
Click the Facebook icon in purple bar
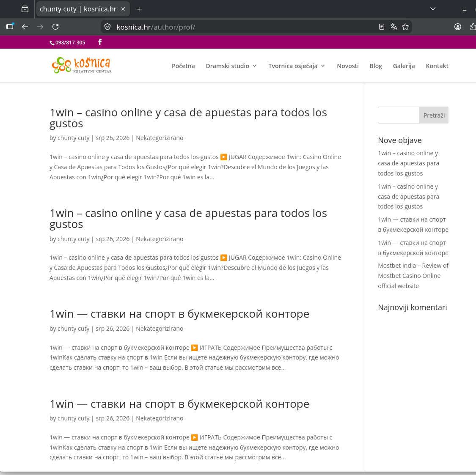click(100, 42)
